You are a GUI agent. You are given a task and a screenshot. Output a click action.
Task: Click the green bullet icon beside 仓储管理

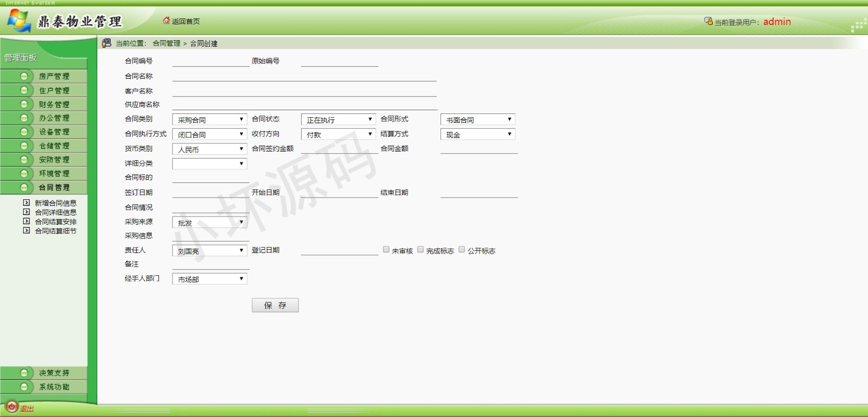(24, 146)
